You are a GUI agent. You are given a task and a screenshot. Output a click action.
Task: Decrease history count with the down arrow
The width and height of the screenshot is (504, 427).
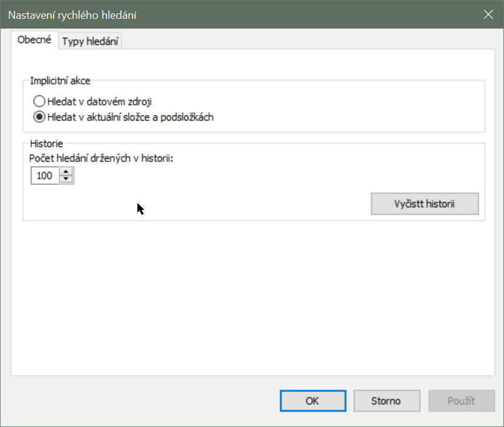(66, 180)
